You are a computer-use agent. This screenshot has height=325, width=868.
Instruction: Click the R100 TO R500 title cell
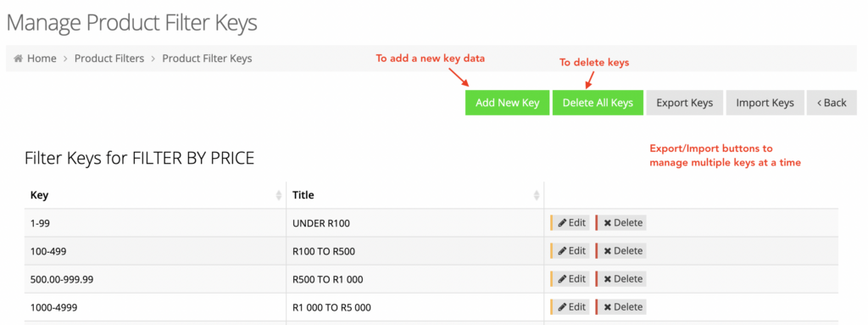click(x=415, y=251)
